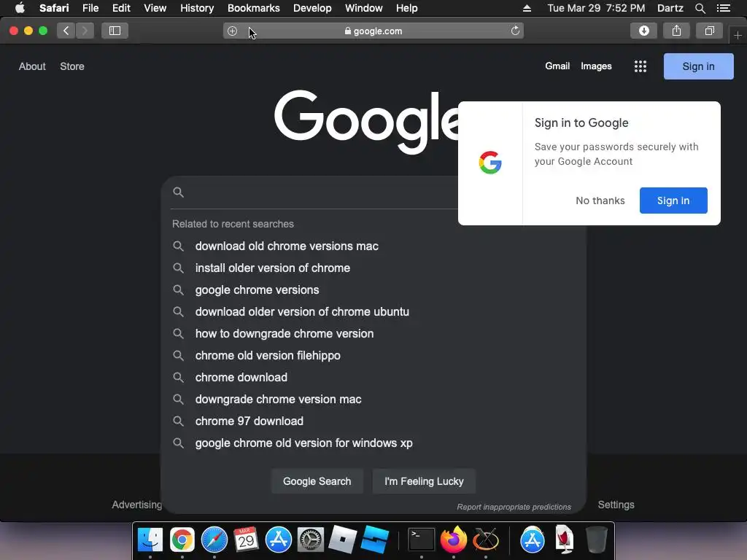Open the Bookmarks menu
The height and width of the screenshot is (560, 747).
click(x=253, y=8)
